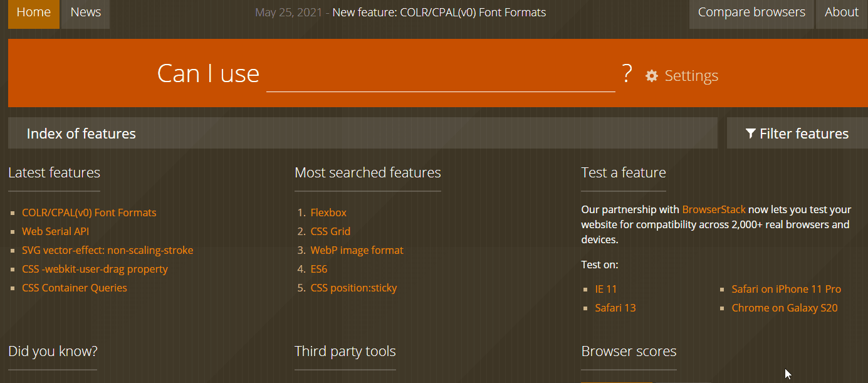
Task: Click the Settings gear icon
Action: click(x=652, y=76)
